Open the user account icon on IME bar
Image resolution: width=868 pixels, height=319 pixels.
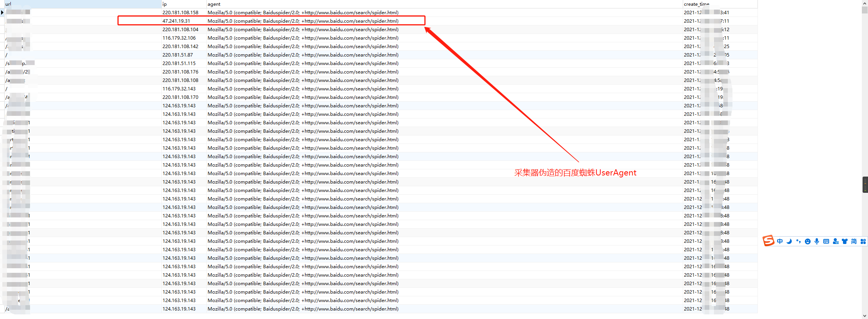coord(836,241)
